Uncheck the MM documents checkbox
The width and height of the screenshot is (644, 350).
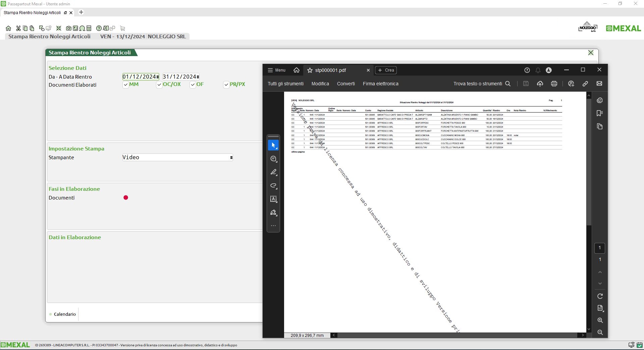coord(126,85)
